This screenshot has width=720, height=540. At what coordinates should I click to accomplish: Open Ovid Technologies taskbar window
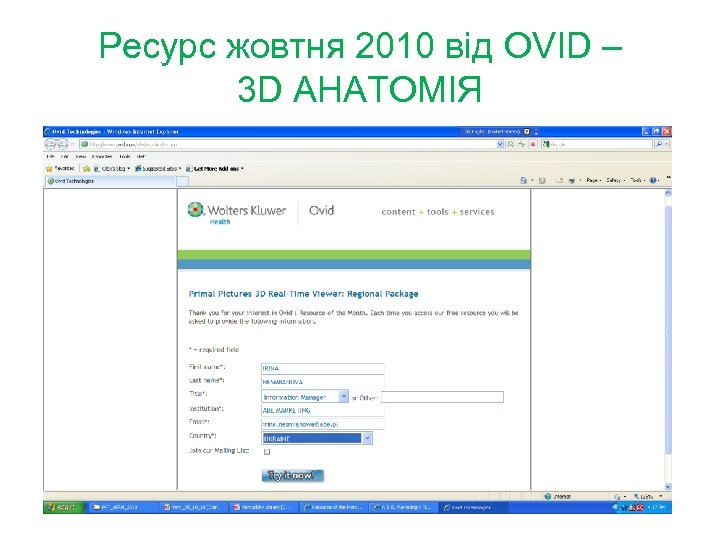point(473,507)
